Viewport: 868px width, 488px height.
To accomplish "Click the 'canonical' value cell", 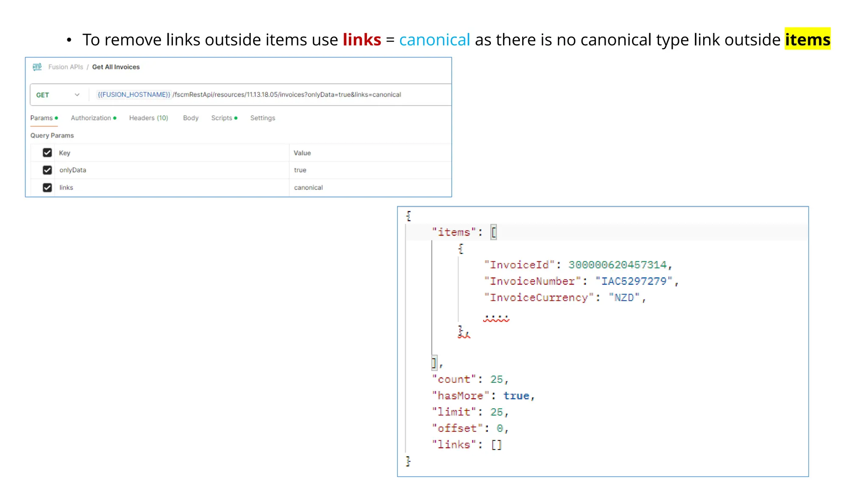I will tap(370, 187).
